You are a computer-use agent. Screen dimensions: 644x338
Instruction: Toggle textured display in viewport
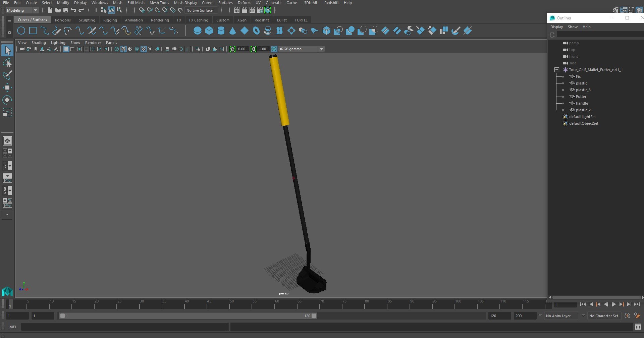point(144,49)
